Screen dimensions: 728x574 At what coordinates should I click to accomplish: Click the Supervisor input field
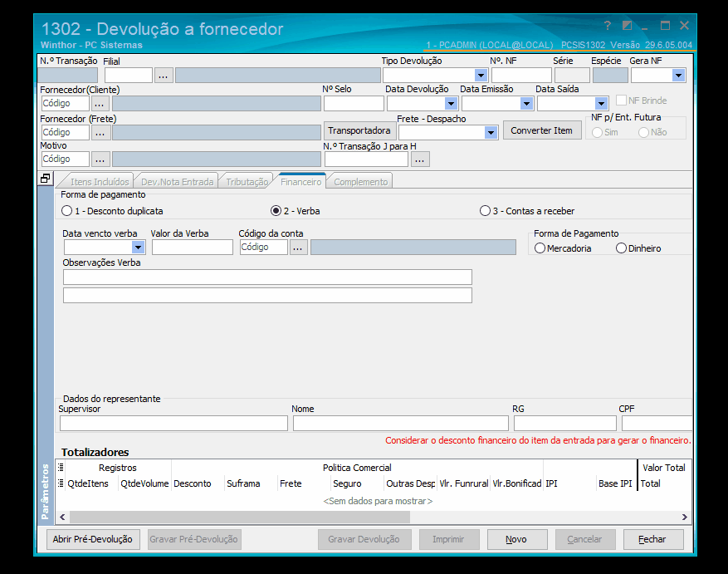point(173,424)
